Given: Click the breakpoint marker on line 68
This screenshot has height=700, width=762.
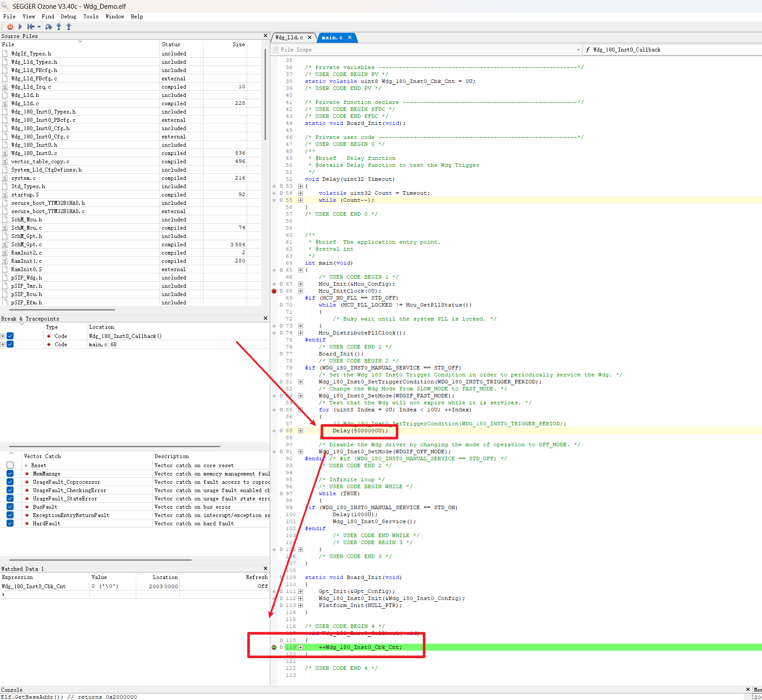Looking at the screenshot, I should [274, 291].
